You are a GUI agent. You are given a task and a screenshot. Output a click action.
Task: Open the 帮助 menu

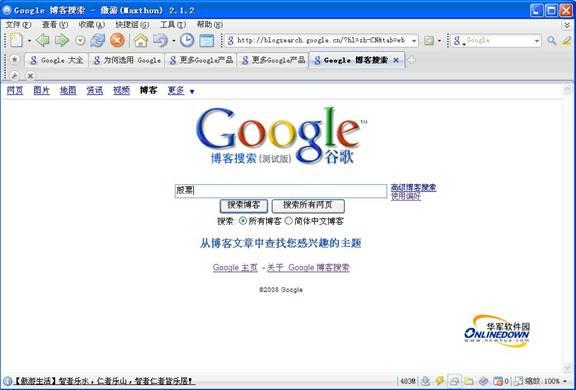pyautogui.click(x=209, y=25)
